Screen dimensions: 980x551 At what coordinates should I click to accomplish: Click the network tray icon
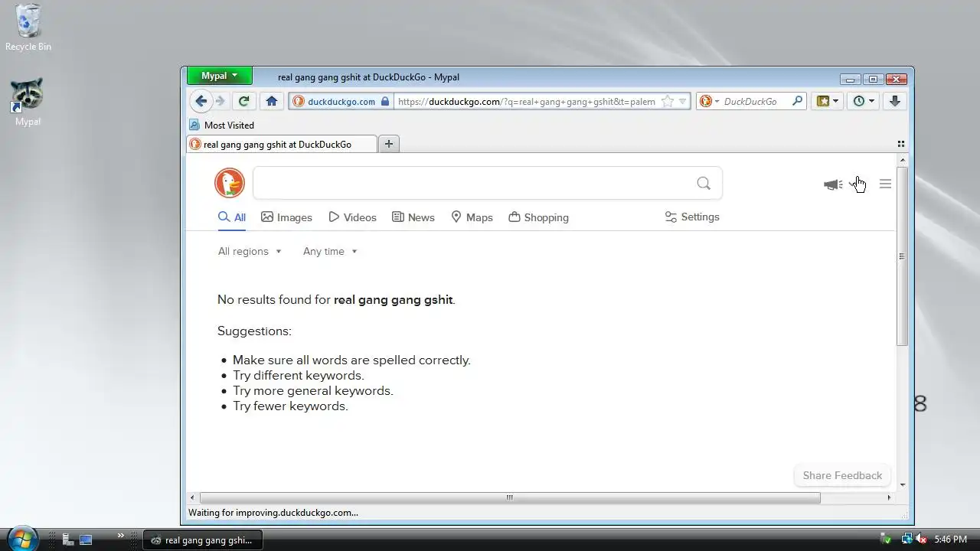[906, 540]
